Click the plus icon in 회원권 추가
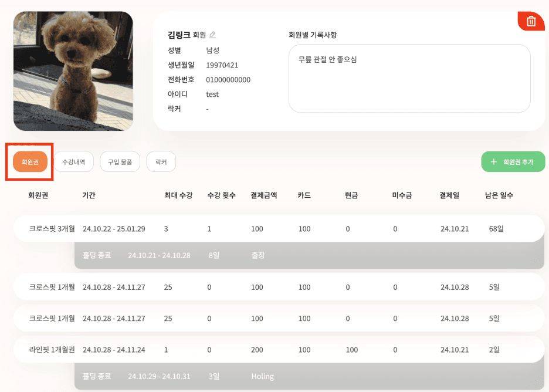The height and width of the screenshot is (392, 549). point(494,161)
